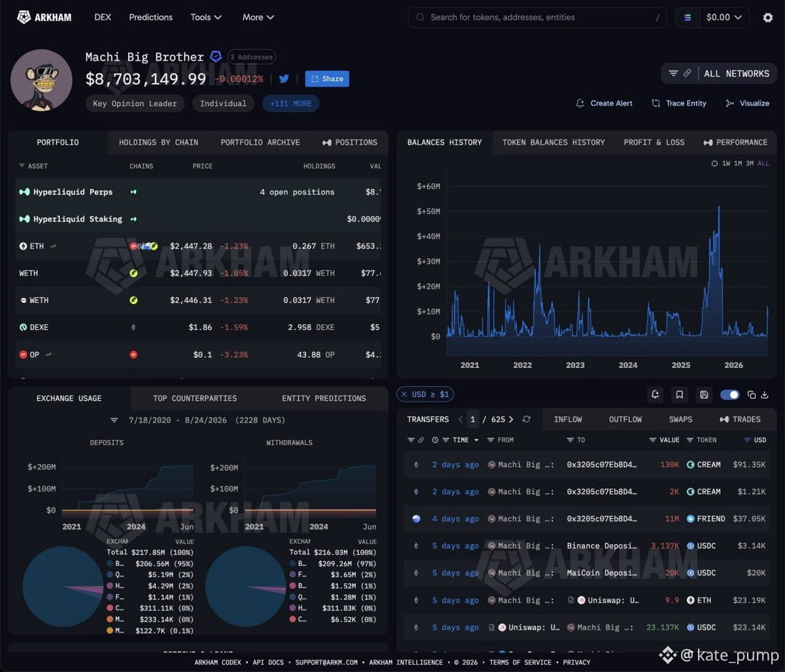Expand the +131 MORE tags
The height and width of the screenshot is (672, 785).
click(x=291, y=103)
